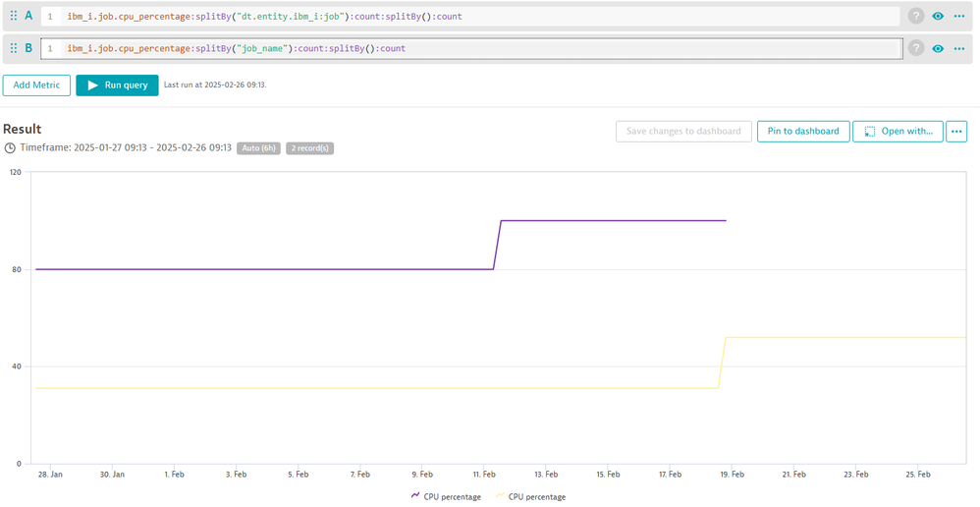Pin chart to dashboard
The height and width of the screenshot is (507, 980).
point(802,132)
